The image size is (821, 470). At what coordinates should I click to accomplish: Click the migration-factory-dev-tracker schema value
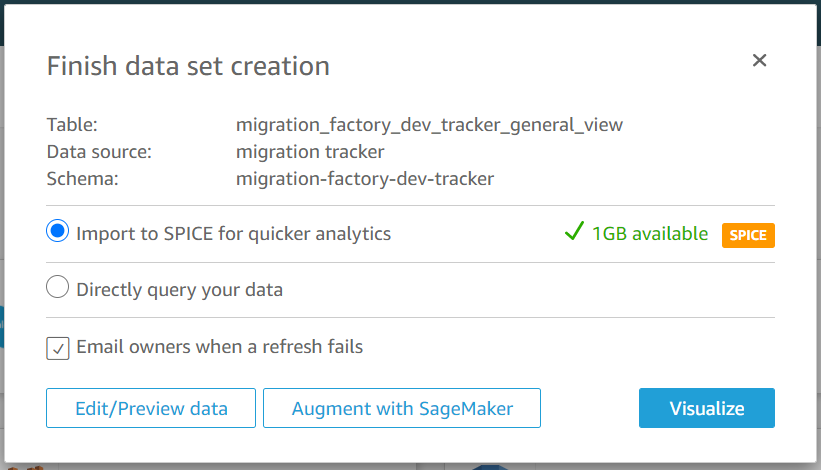(365, 179)
